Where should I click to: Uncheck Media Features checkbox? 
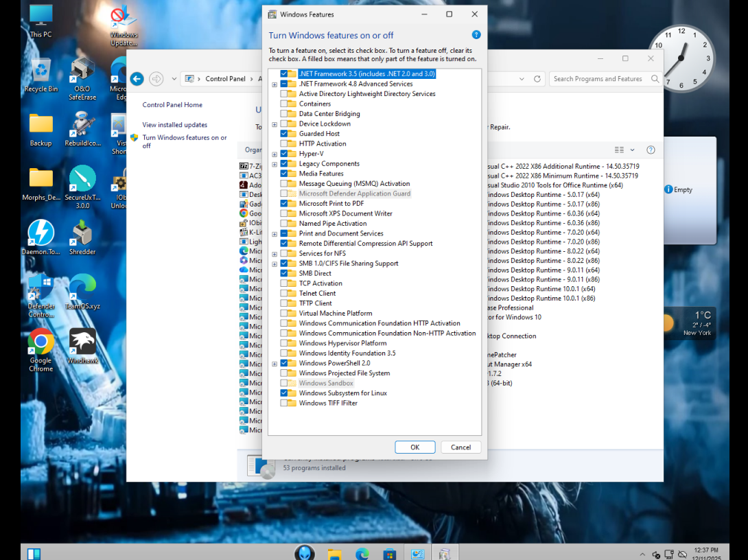(284, 174)
